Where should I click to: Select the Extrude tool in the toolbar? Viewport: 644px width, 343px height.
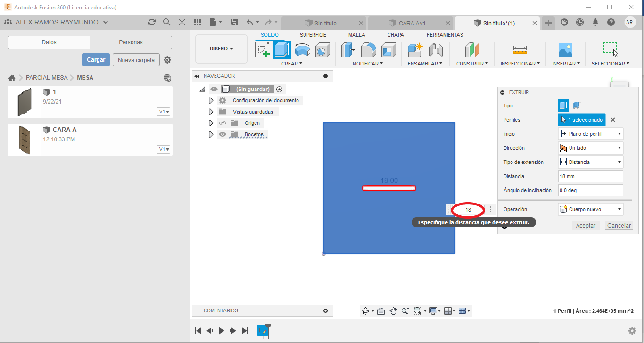coord(282,50)
